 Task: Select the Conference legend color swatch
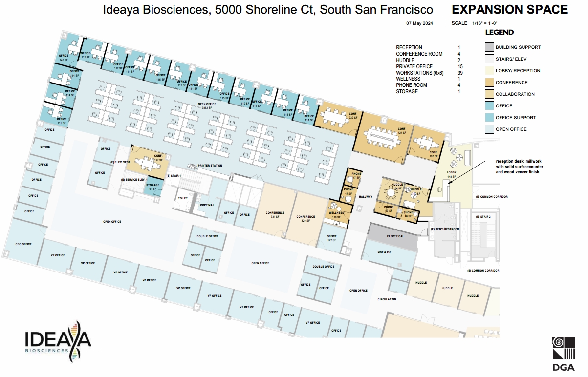(x=489, y=83)
